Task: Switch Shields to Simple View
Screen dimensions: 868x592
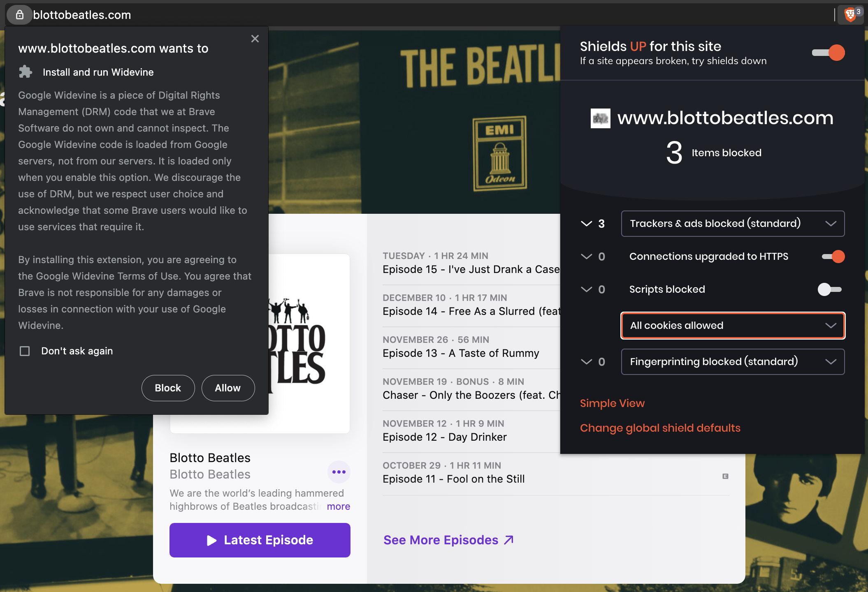Action: tap(612, 403)
